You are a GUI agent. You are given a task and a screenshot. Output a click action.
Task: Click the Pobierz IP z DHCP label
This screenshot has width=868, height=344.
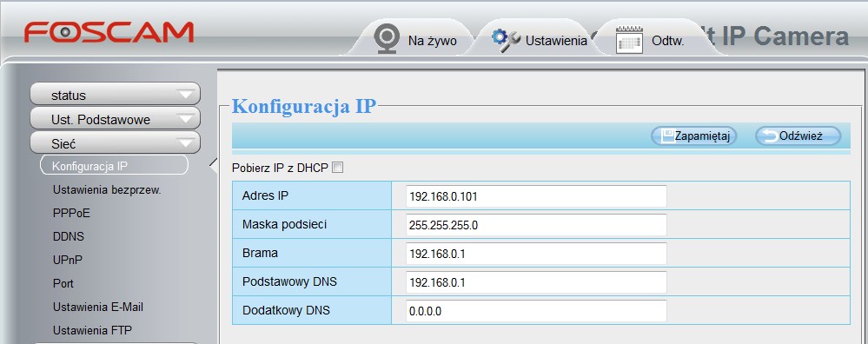click(280, 168)
